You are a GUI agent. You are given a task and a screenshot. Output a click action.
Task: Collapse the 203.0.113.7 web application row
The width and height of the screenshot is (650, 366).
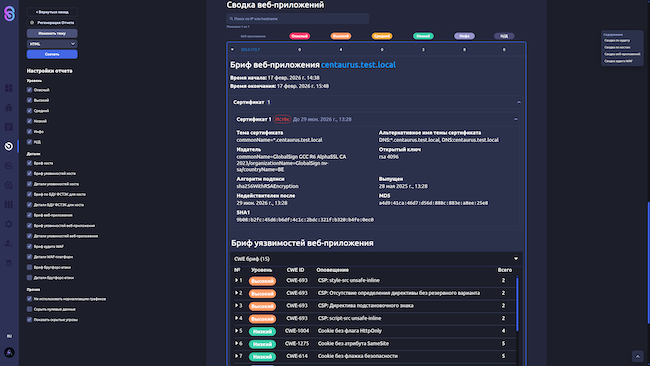pyautogui.click(x=232, y=49)
